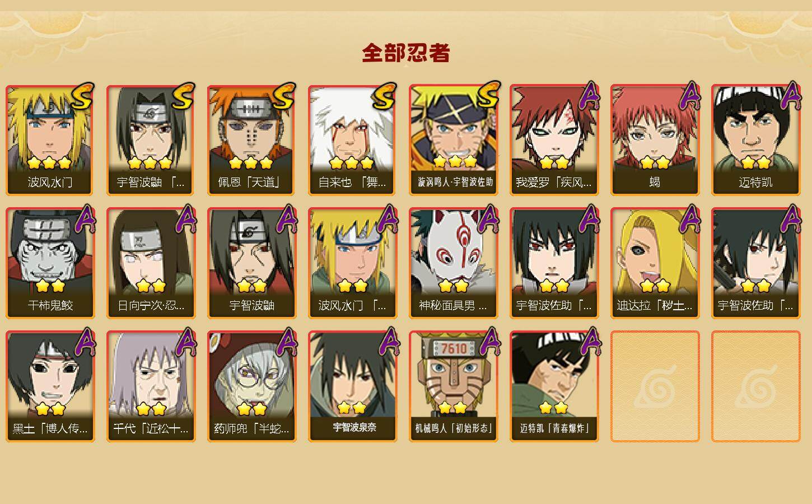The image size is (812, 504).
Task: Select the 神秘面具男 fox mask card
Action: coord(454,263)
